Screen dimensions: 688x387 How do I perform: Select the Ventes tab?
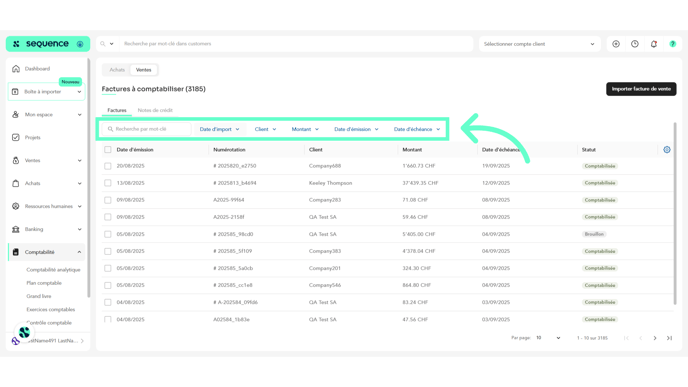pyautogui.click(x=143, y=70)
